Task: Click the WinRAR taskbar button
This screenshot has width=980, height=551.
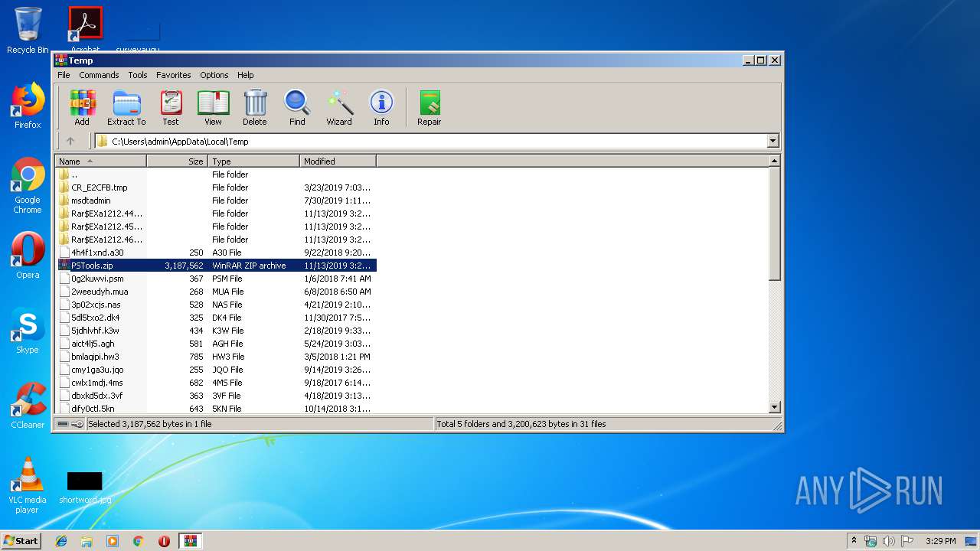Action: click(191, 541)
